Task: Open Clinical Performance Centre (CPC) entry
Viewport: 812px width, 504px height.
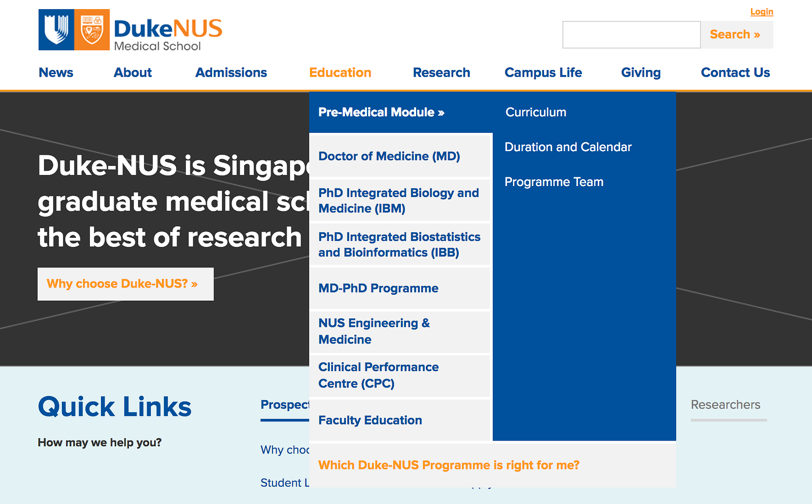Action: click(x=400, y=376)
